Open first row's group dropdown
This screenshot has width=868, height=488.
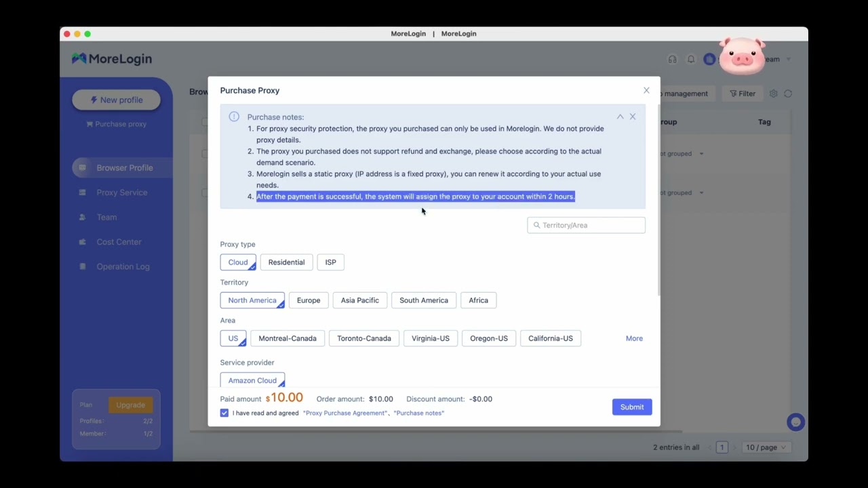(701, 154)
